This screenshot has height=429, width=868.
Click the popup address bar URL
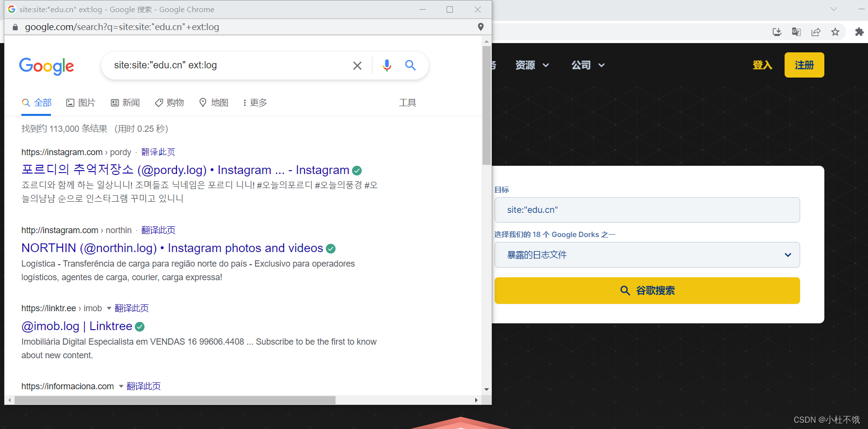pos(122,27)
